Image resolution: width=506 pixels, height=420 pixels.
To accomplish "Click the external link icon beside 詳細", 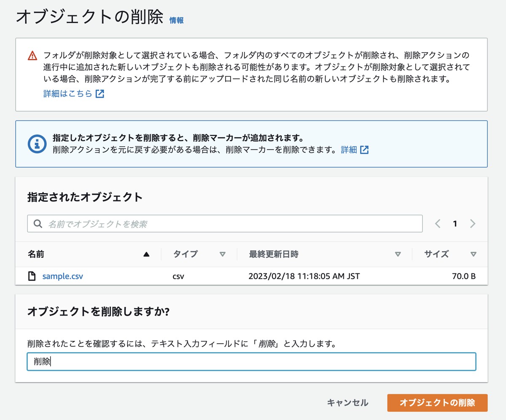I will (364, 150).
